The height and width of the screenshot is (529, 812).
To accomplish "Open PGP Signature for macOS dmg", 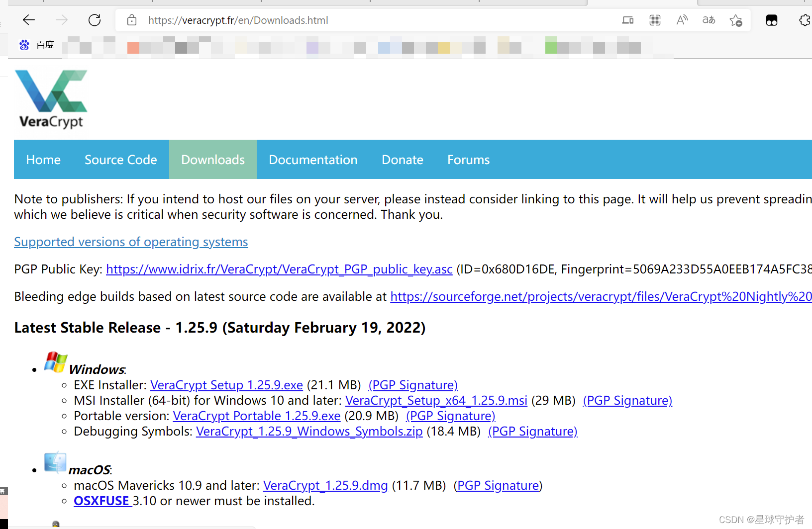I will 498,486.
